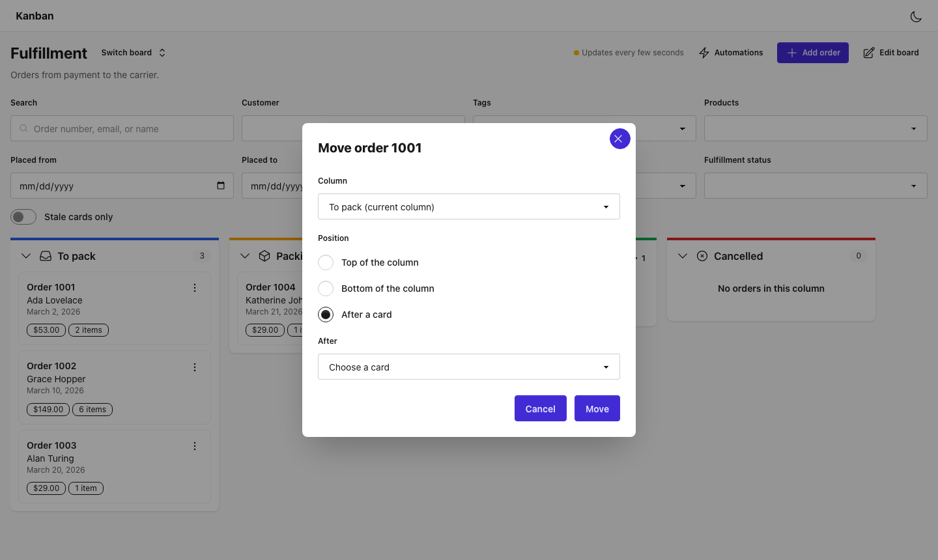Click the Edit board text label
938x560 pixels.
(899, 53)
